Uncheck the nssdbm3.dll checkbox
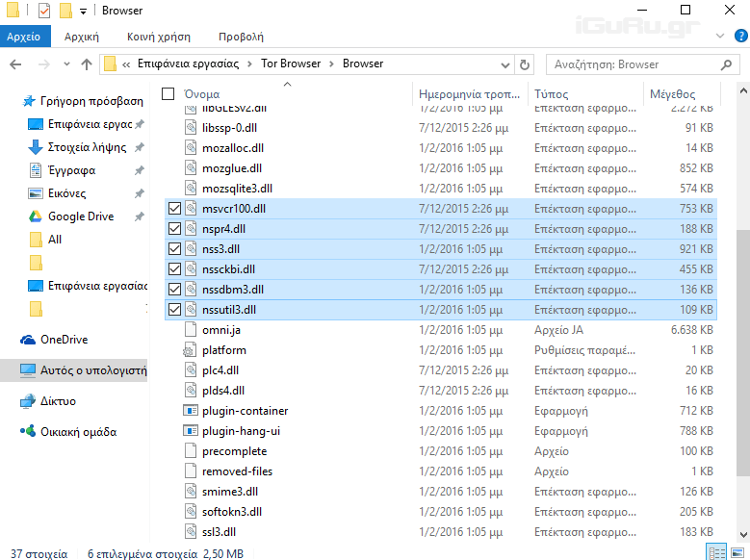This screenshot has width=750, height=560. click(x=174, y=290)
